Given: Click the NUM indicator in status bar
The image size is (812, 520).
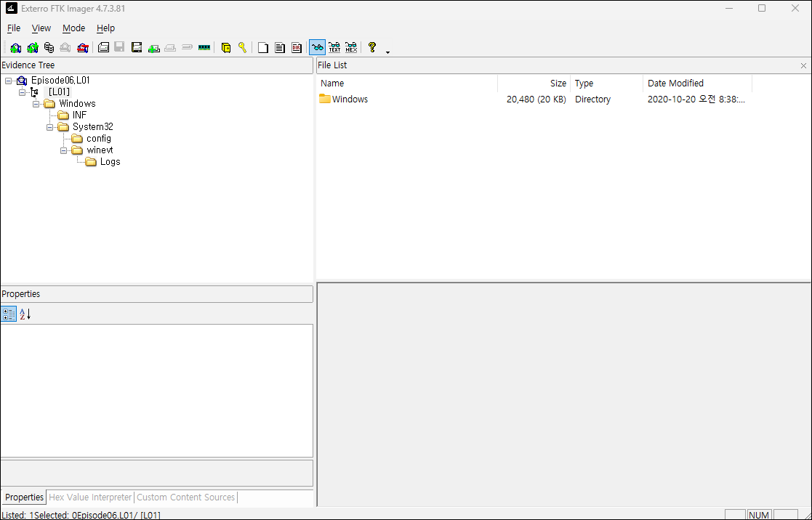Looking at the screenshot, I should pos(759,515).
